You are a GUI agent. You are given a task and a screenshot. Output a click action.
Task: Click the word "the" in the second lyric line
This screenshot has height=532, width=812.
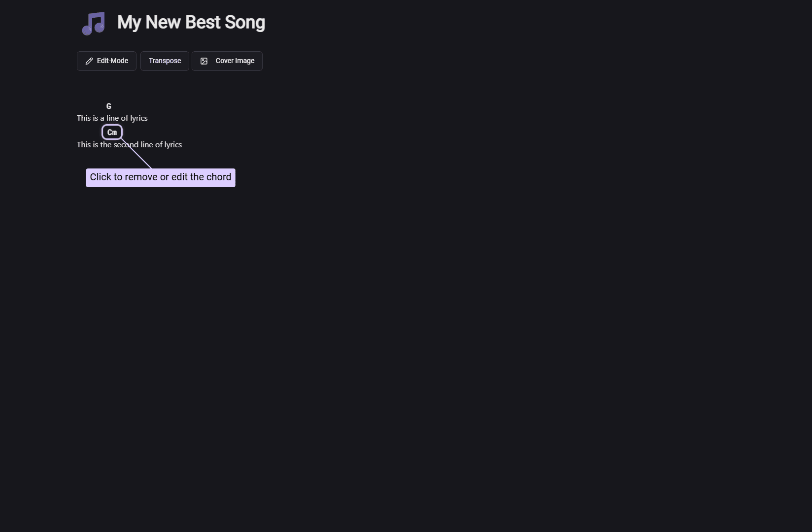[105, 145]
